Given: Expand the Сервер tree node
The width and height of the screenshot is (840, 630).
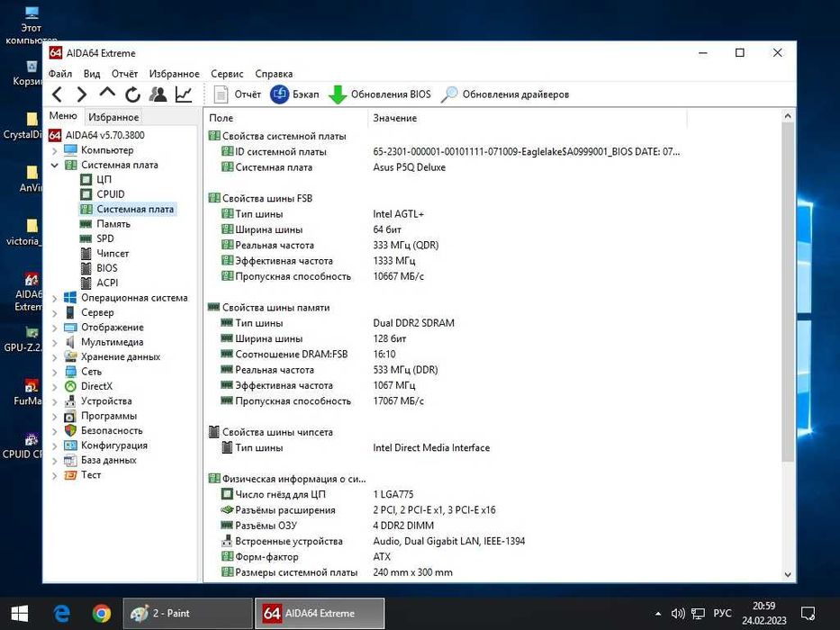Looking at the screenshot, I should point(54,313).
